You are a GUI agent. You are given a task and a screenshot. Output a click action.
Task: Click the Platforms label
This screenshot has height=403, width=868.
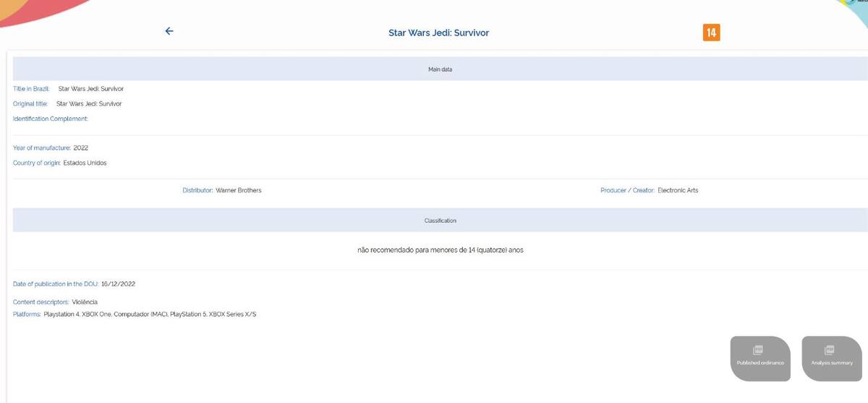(27, 314)
